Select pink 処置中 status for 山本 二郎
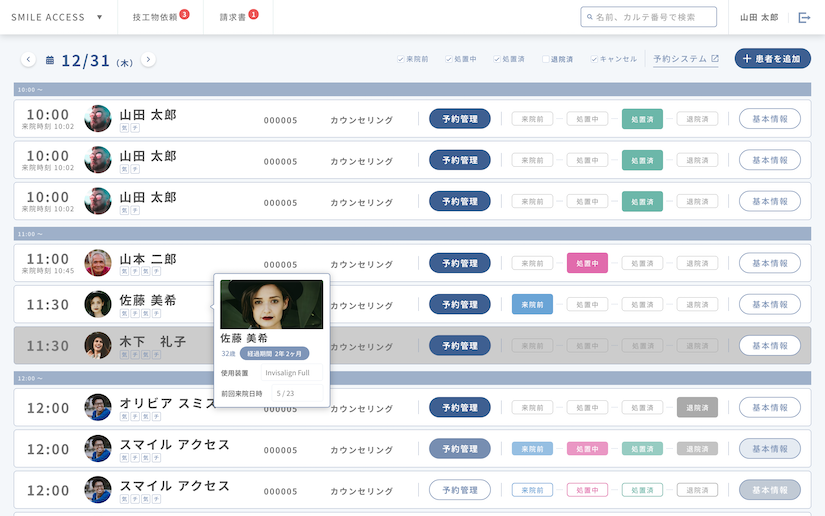The width and height of the screenshot is (825, 516). (587, 263)
